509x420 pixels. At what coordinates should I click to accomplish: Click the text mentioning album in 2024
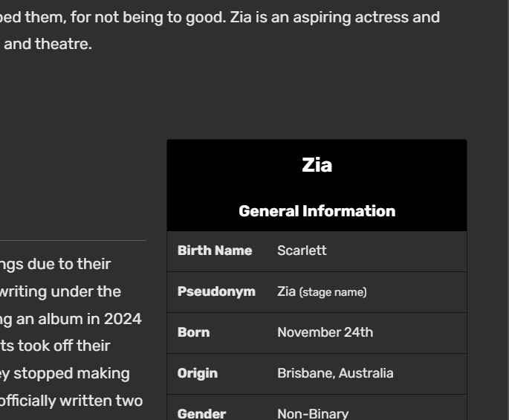[x=72, y=306]
